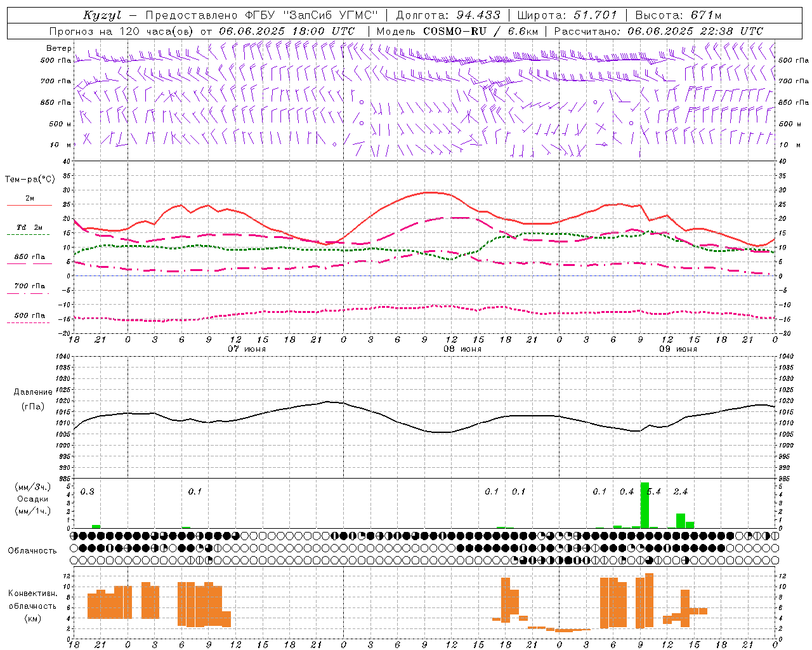The width and height of the screenshot is (812, 650).
Task: Click the "09 июня" date label
Action: pos(678,349)
